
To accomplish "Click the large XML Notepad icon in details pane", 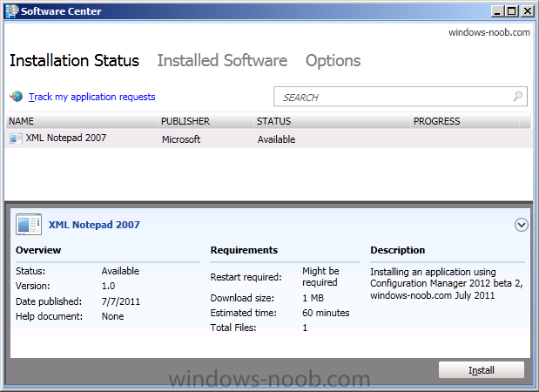I will [x=29, y=225].
